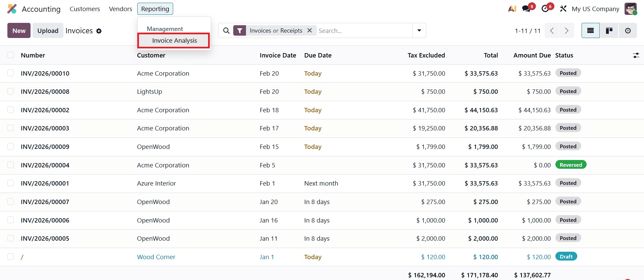The width and height of the screenshot is (644, 280).
Task: Sort by the Invoice Date column header
Action: (x=278, y=55)
